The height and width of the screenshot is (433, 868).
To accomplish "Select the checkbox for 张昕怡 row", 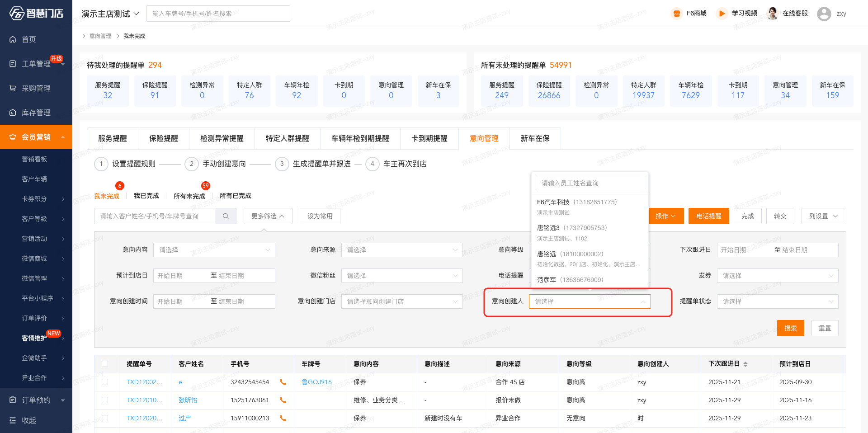I will pyautogui.click(x=105, y=400).
